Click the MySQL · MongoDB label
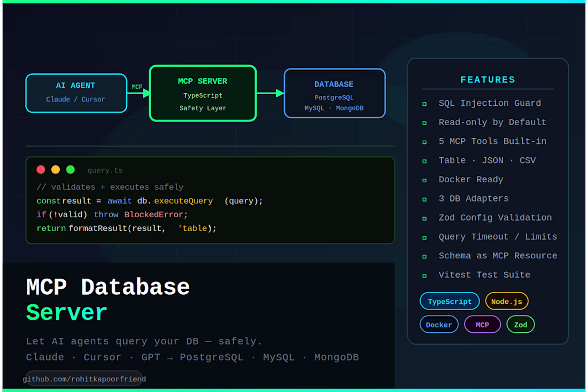 334,109
